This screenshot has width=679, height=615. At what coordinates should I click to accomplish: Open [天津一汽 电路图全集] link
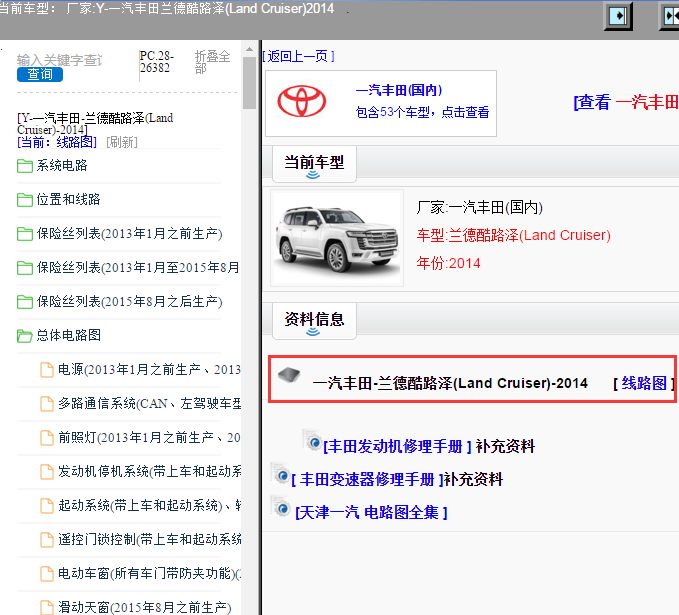point(371,513)
